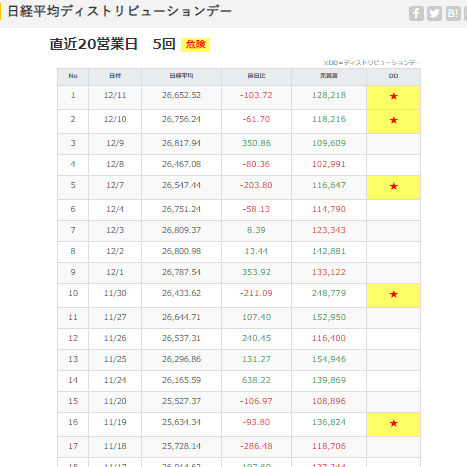The image size is (467, 467).
Task: Select the volume value 116,647
Action: point(329,185)
